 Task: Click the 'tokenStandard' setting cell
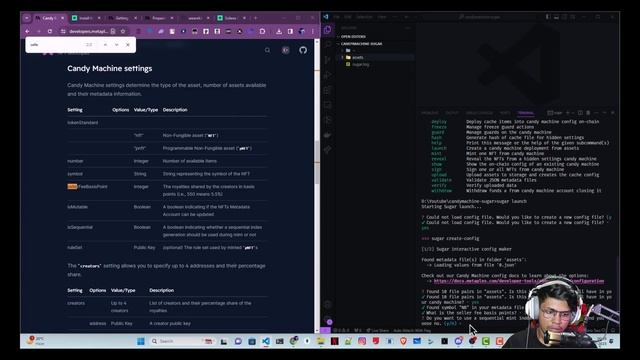(x=83, y=122)
